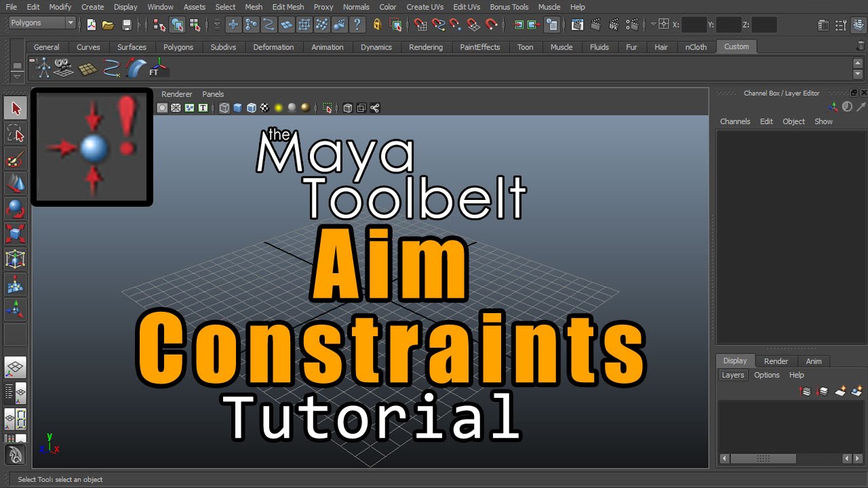Open Channels menu in Channel Box
The width and height of the screenshot is (868, 488).
click(735, 121)
